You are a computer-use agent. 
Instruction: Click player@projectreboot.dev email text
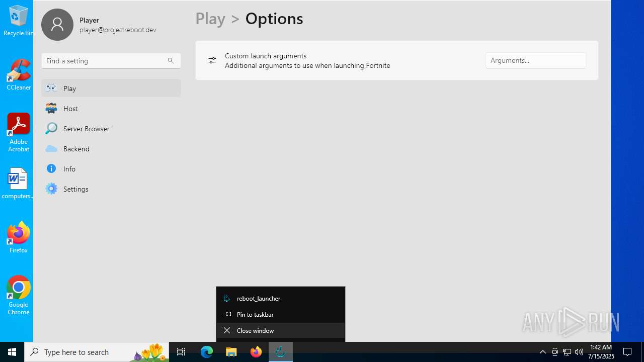(x=118, y=30)
